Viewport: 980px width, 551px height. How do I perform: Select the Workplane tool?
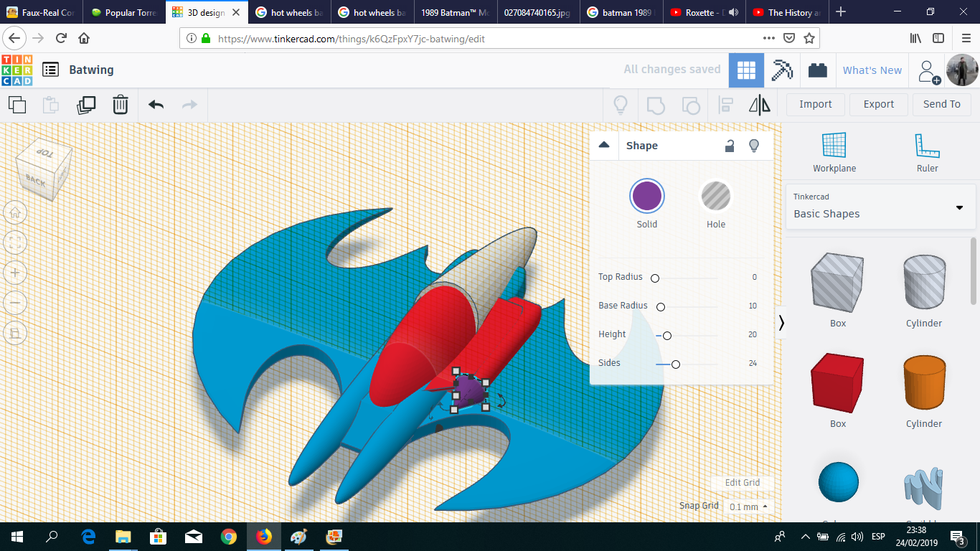point(834,153)
